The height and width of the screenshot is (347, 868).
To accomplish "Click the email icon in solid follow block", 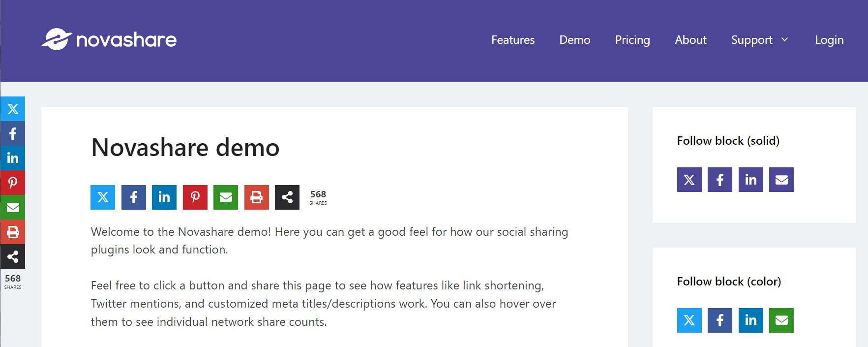I will [x=781, y=180].
